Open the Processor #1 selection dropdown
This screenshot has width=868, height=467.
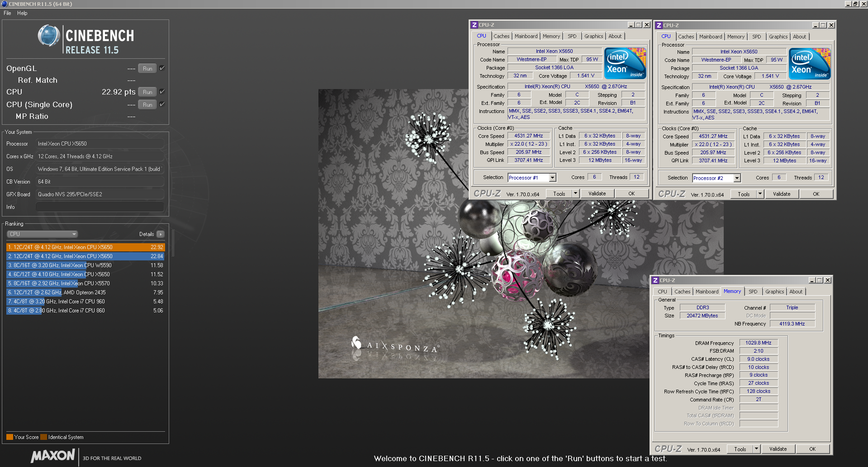(x=552, y=178)
